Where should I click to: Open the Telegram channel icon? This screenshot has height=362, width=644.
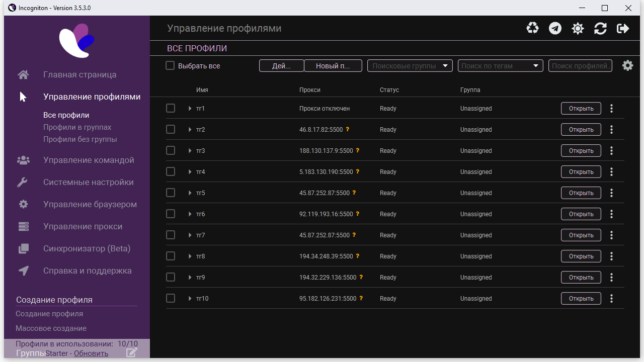pyautogui.click(x=555, y=28)
